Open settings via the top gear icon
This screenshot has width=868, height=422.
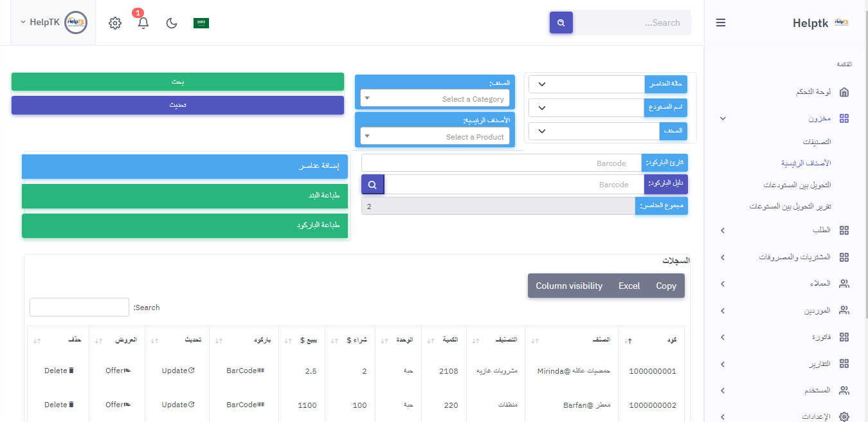(x=115, y=23)
